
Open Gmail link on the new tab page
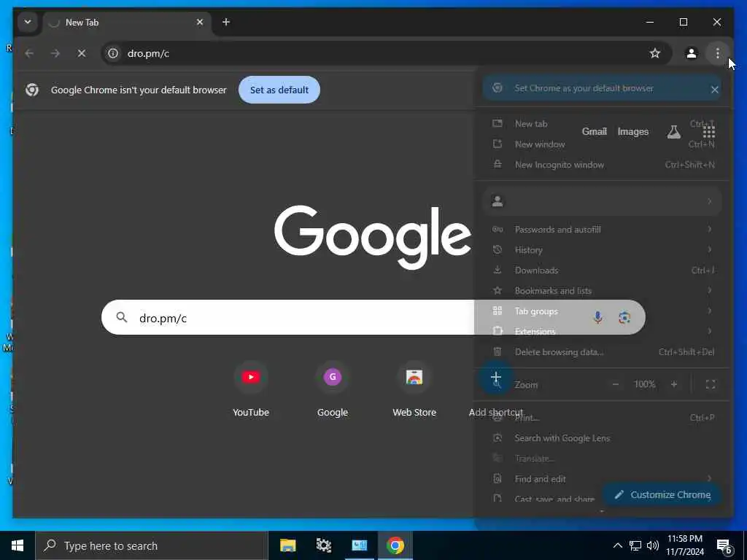tap(594, 132)
